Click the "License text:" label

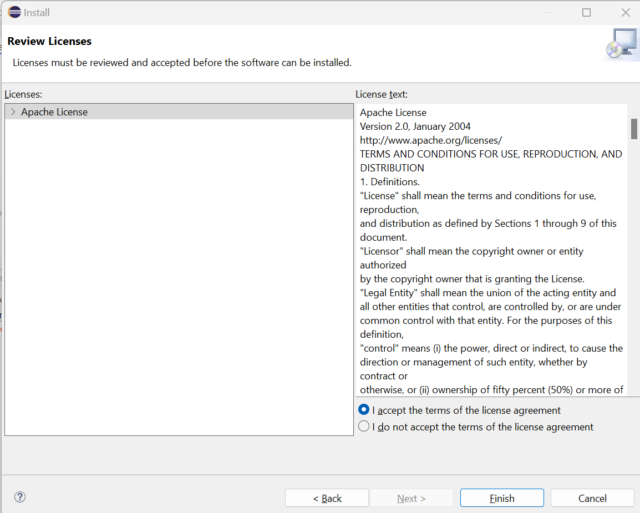pyautogui.click(x=381, y=94)
